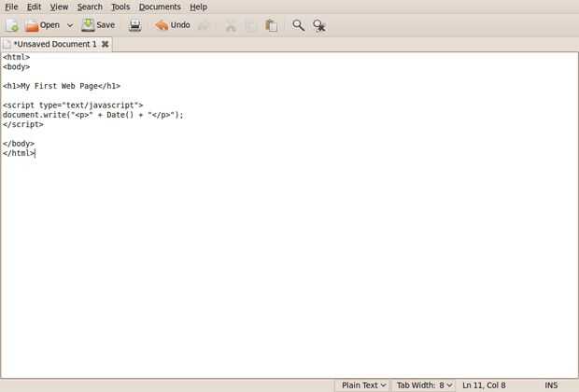This screenshot has width=579, height=392.
Task: Click the document.write line
Action: click(x=92, y=115)
